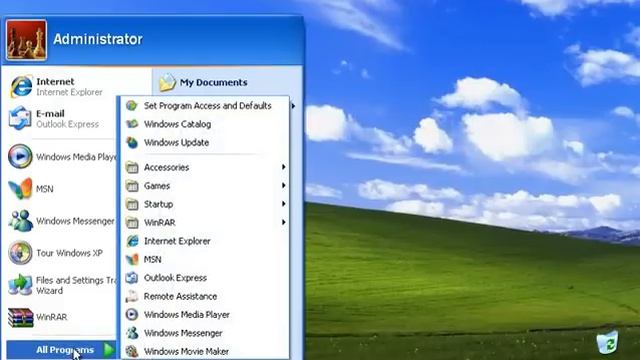Click the Accessories folder icon
Image resolution: width=640 pixels, height=360 pixels.
(132, 167)
